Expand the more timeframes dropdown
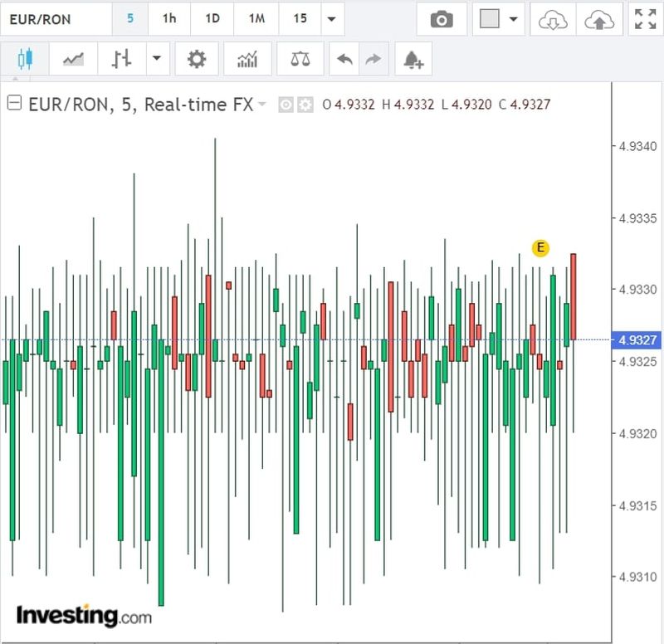The image size is (664, 644). (x=332, y=19)
